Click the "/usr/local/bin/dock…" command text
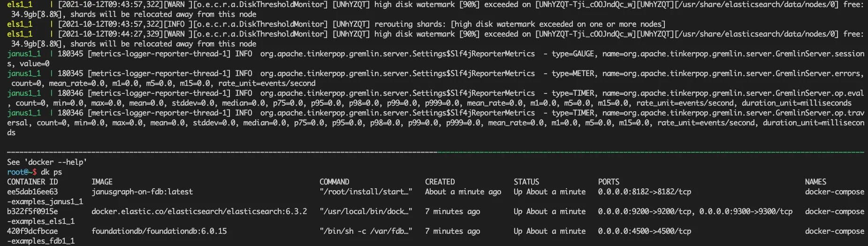868x246 pixels. pyautogui.click(x=365, y=211)
